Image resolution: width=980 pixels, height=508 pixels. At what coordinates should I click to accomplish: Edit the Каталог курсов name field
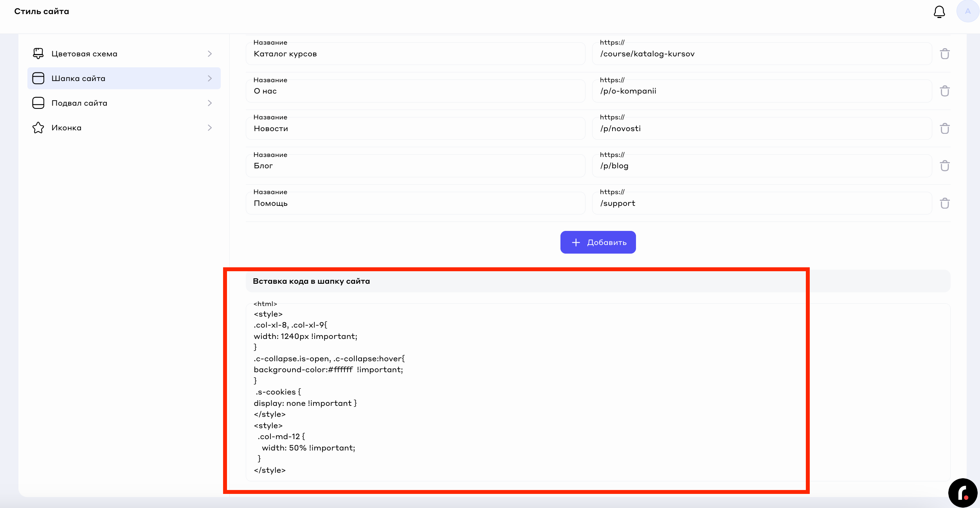click(415, 54)
